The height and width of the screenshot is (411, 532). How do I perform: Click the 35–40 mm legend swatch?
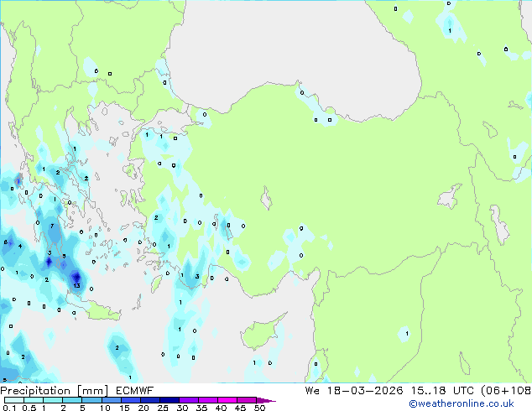208,400
